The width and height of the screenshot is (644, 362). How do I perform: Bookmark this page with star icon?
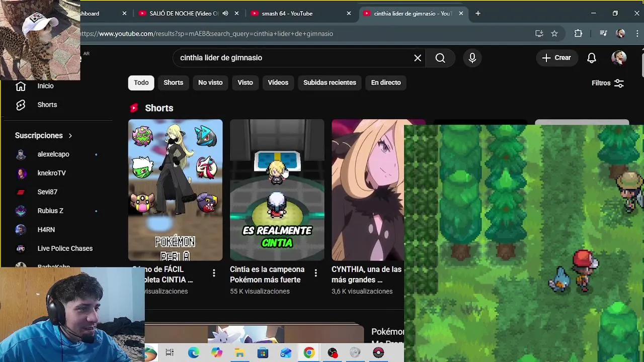point(554,34)
